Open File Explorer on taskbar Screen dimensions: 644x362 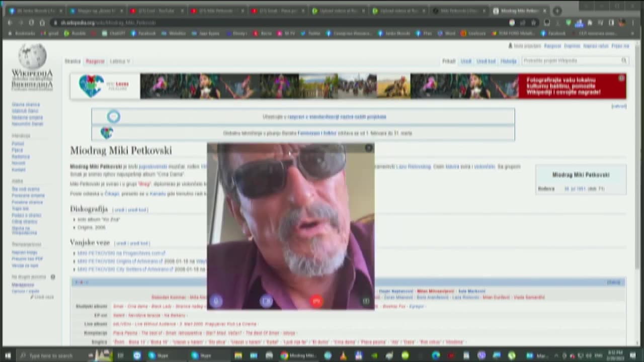tap(238, 355)
